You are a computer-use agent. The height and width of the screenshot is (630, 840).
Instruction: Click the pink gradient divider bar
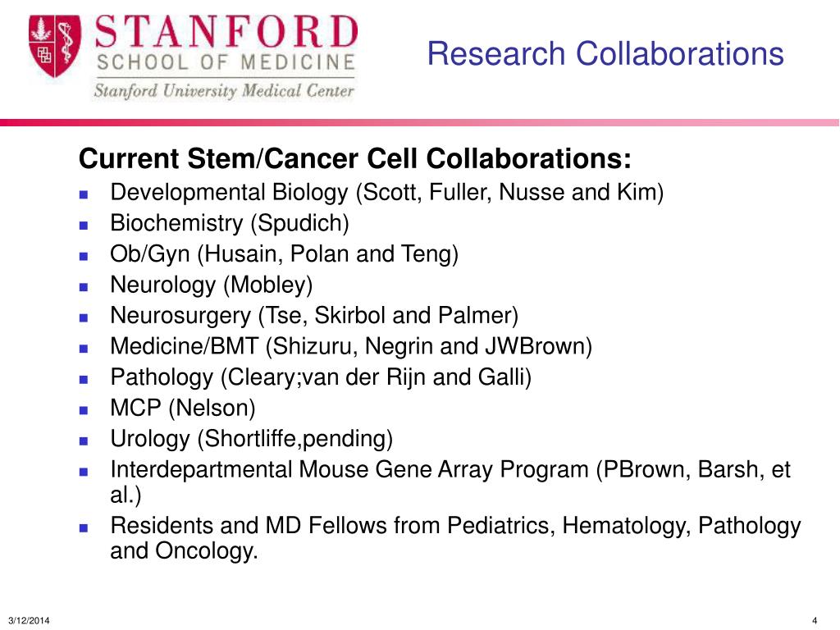419,123
